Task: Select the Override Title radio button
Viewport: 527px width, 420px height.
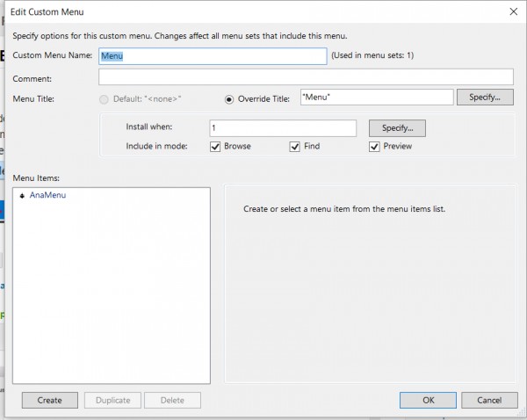Action: (x=229, y=99)
